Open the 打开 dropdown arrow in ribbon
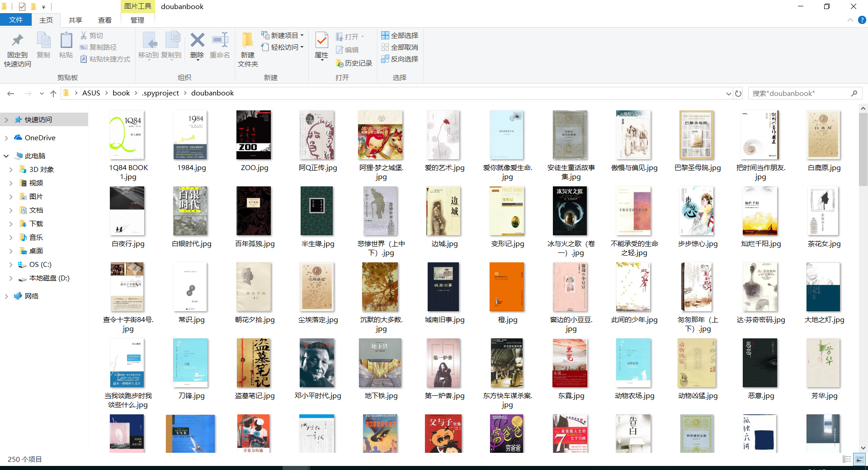 point(363,37)
